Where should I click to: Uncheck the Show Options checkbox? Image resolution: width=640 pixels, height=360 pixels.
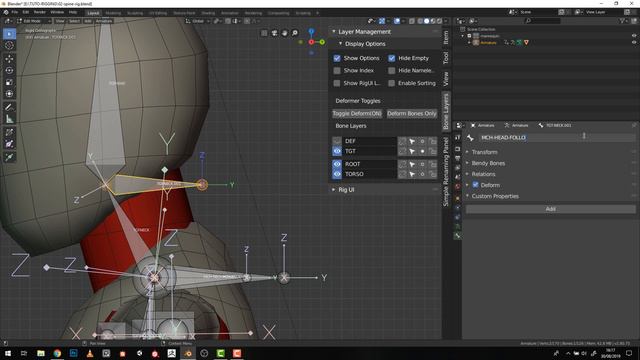coord(337,58)
